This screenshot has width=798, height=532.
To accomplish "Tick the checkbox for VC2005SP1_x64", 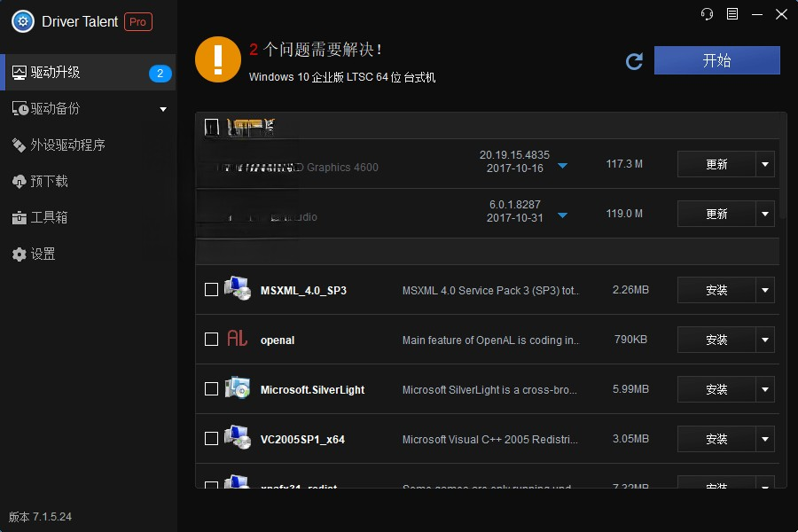I will click(211, 438).
